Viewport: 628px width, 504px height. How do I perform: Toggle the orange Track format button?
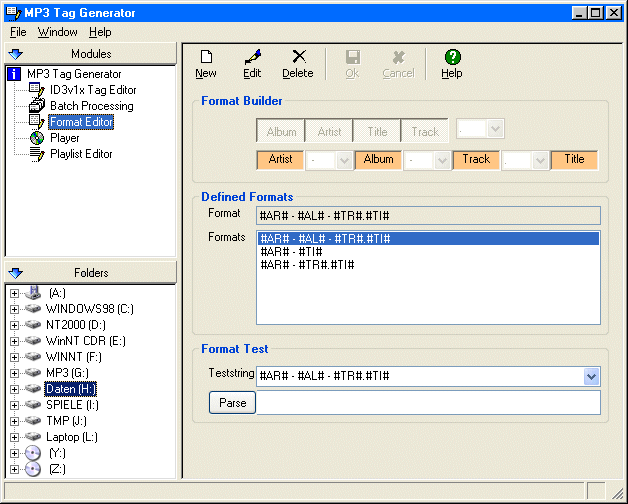(476, 160)
